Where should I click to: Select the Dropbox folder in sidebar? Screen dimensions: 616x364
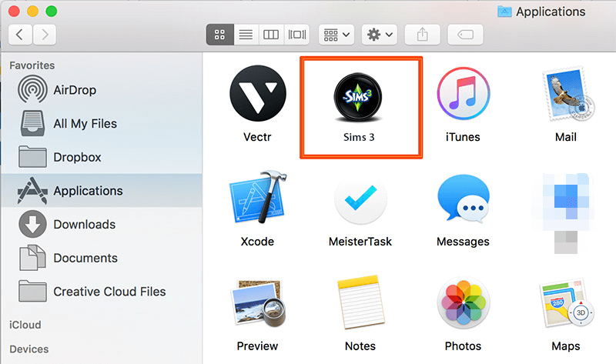pos(102,157)
